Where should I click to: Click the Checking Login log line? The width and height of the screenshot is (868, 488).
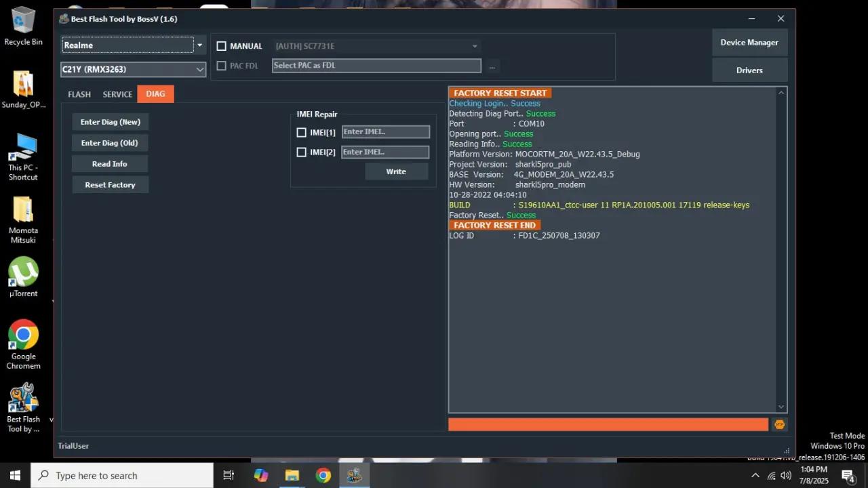pyautogui.click(x=494, y=104)
